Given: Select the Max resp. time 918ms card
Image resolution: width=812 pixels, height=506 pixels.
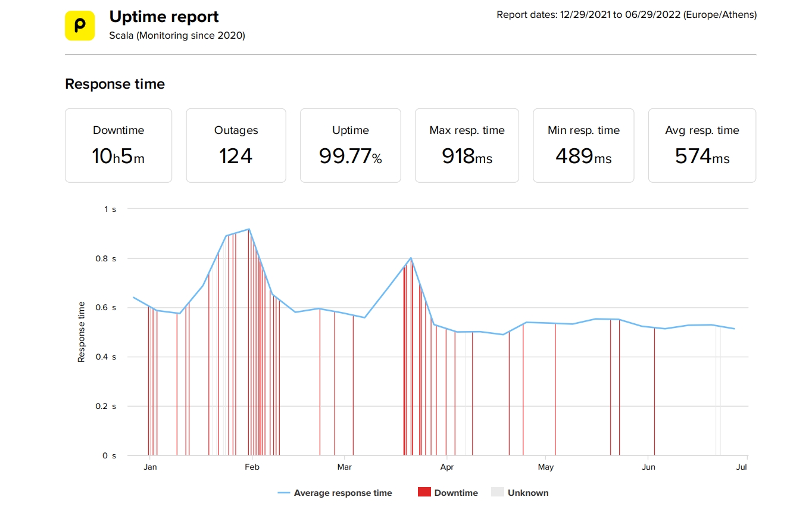Looking at the screenshot, I should tap(467, 145).
